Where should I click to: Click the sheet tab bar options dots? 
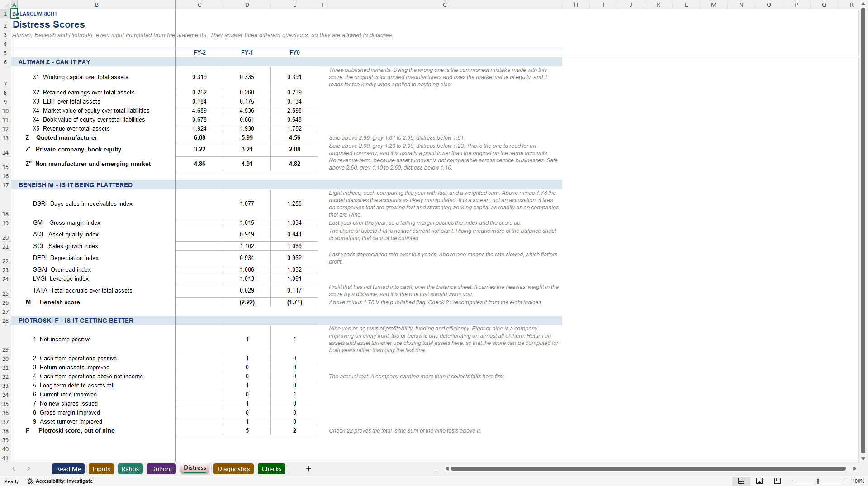pyautogui.click(x=436, y=469)
